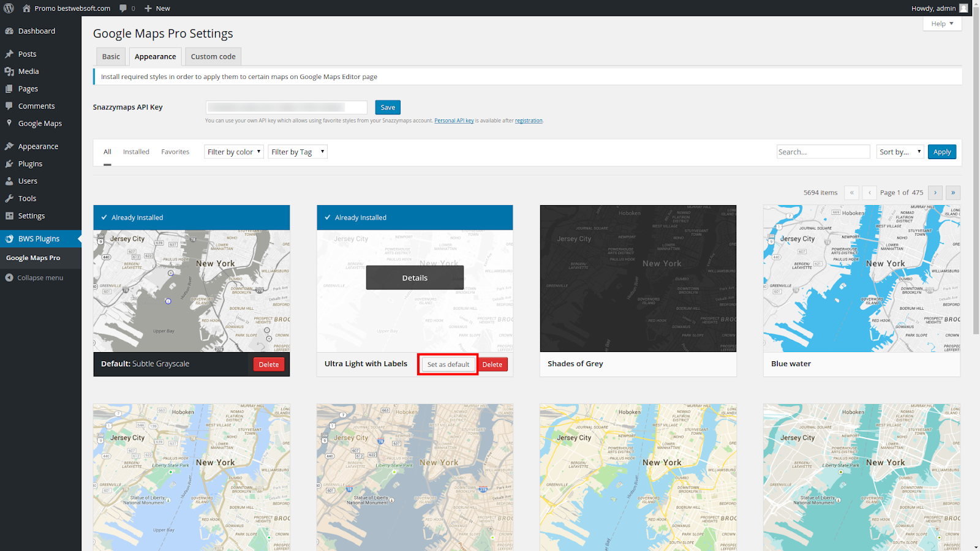
Task: Switch to the Custom code tab
Action: 213,56
